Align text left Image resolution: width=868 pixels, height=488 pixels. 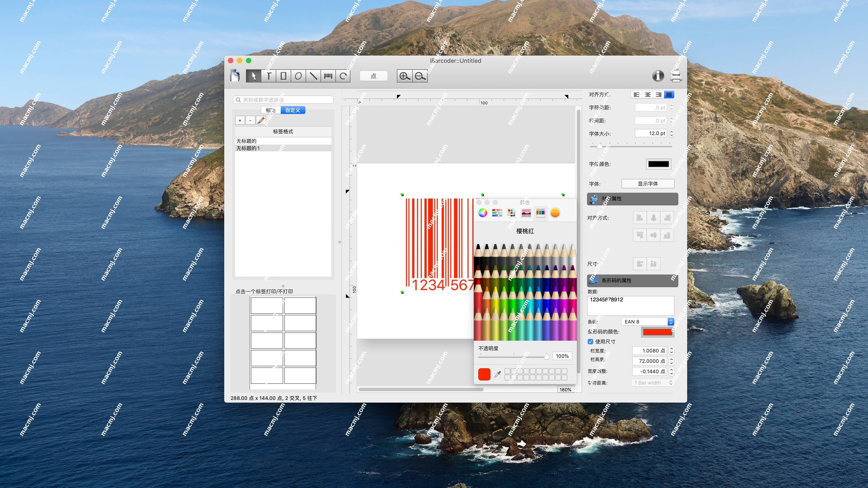[x=637, y=95]
